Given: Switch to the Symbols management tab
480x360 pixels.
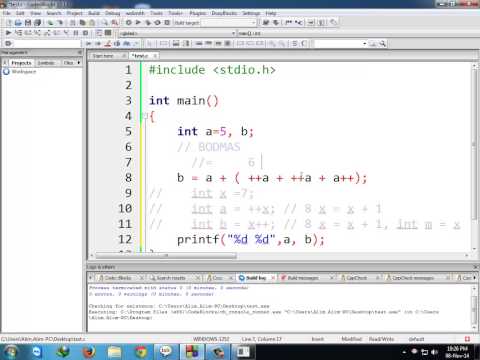Looking at the screenshot, I should [46, 63].
